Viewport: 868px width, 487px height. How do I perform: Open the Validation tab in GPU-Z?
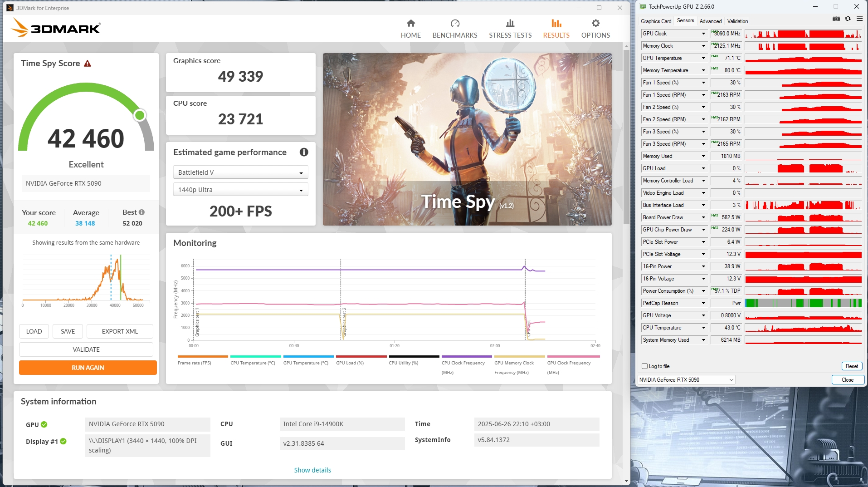(737, 21)
